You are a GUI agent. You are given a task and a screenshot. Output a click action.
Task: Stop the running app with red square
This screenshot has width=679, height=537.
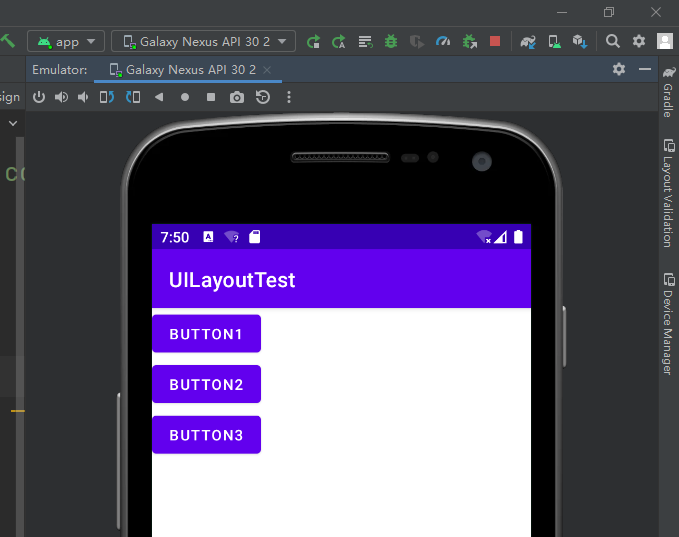tap(495, 41)
